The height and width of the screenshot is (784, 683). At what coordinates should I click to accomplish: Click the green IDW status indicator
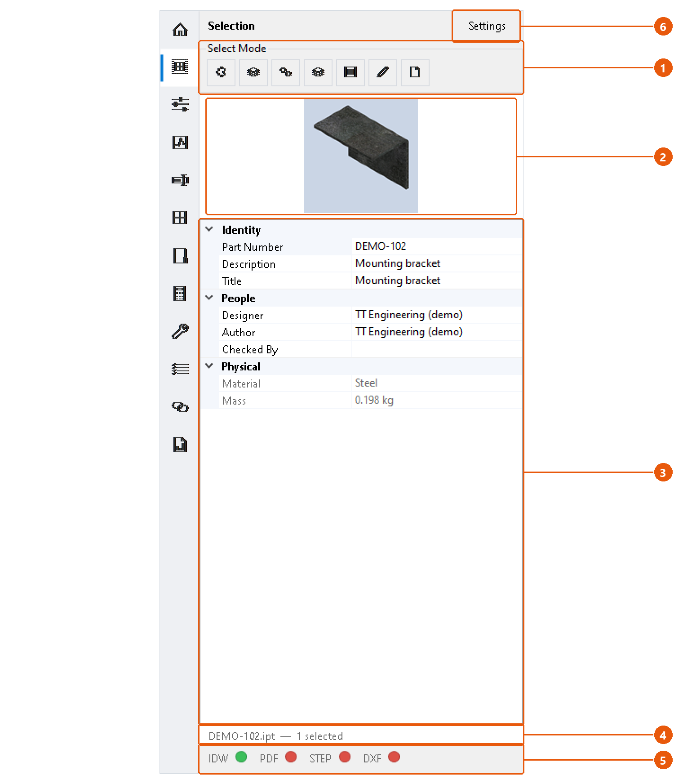(241, 757)
